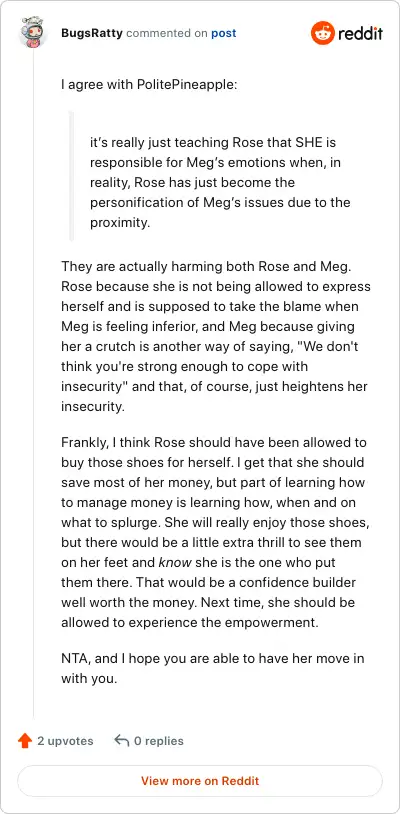
Task: Click the "View more on Reddit" button
Action: pos(200,780)
